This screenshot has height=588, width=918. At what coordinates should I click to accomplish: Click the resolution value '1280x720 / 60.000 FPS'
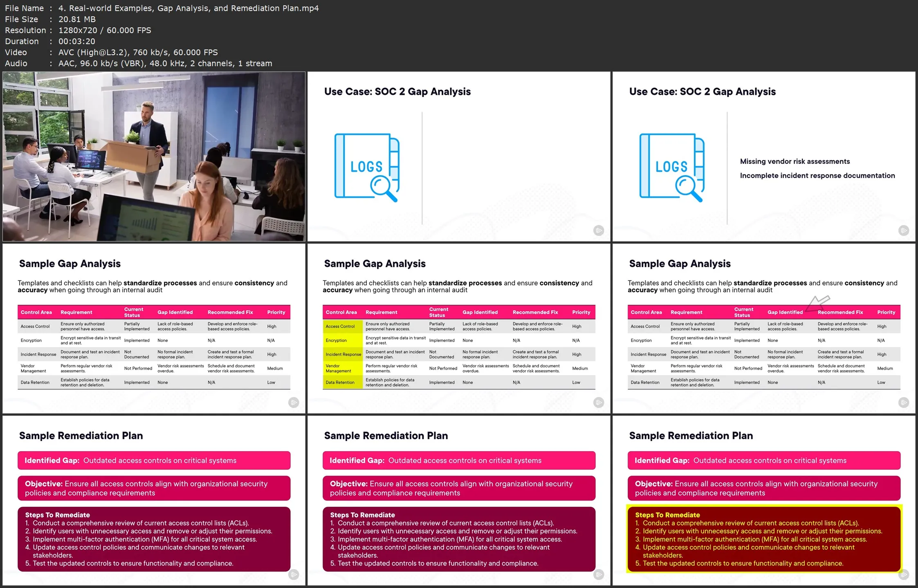(105, 30)
